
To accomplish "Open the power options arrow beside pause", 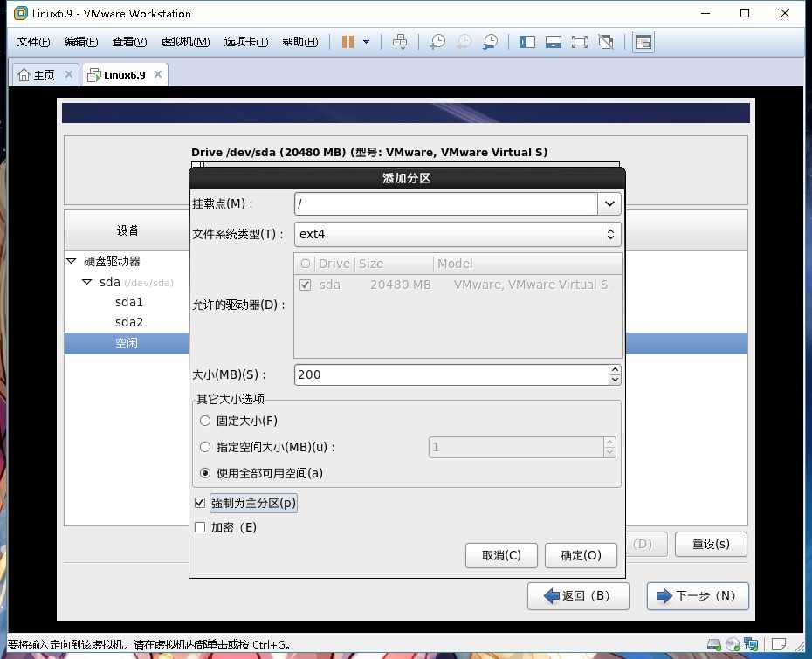I will click(366, 42).
